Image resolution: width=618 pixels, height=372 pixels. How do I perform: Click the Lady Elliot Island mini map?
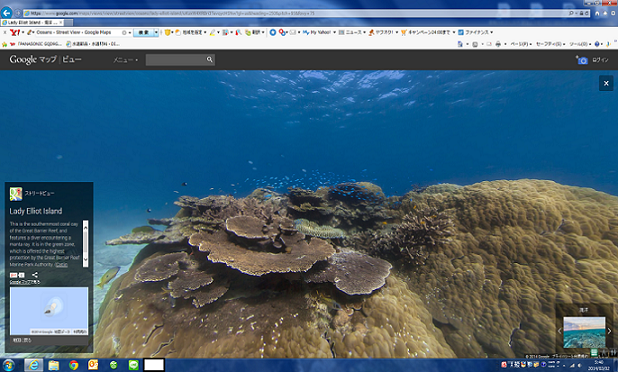[x=49, y=311]
